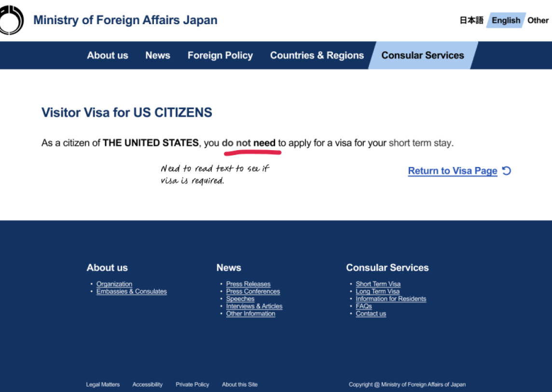This screenshot has height=392, width=552.
Task: Open the Long Term Visa footer link
Action: [x=378, y=291]
